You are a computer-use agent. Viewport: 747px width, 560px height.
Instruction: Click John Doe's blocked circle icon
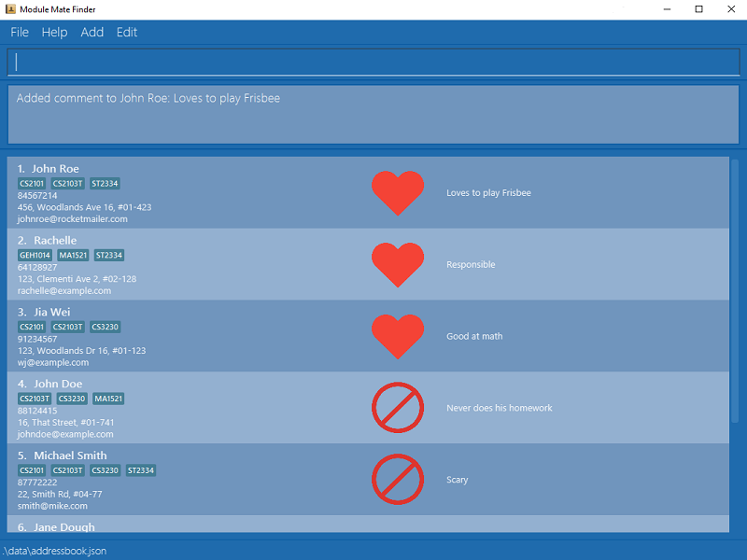[398, 408]
